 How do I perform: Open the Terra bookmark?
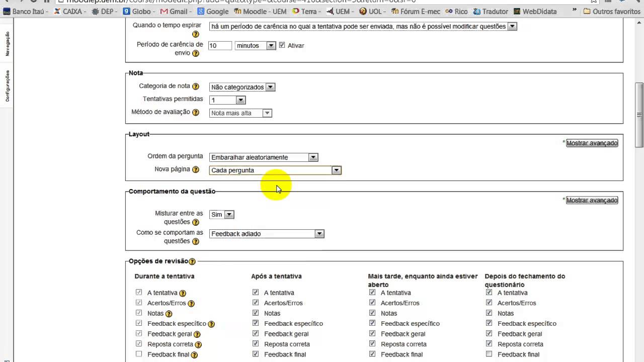coord(307,11)
